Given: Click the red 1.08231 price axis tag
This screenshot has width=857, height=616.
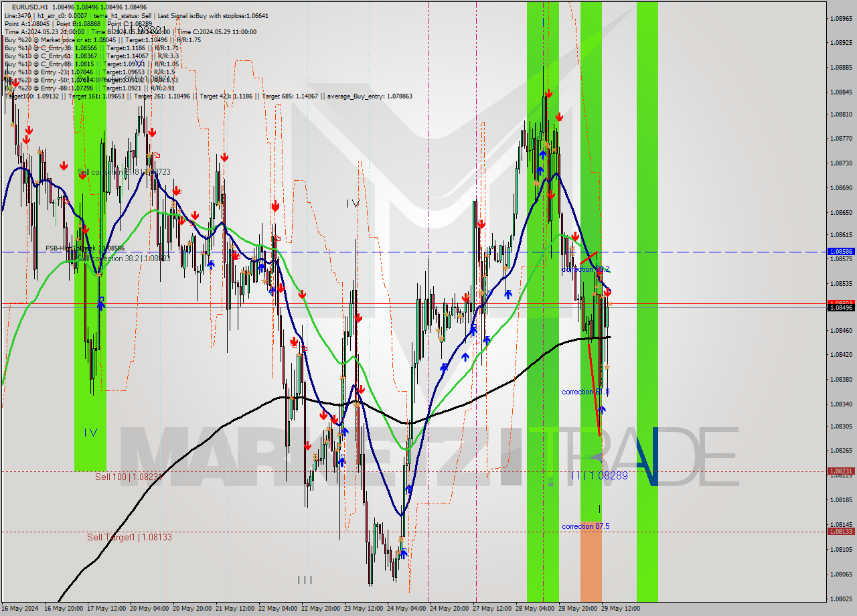Looking at the screenshot, I should (841, 471).
